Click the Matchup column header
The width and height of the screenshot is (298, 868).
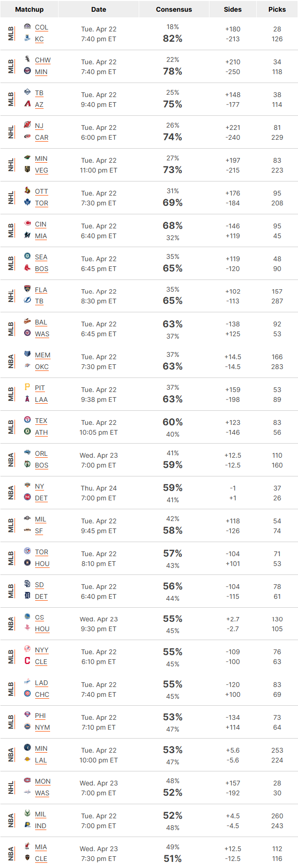pyautogui.click(x=29, y=9)
